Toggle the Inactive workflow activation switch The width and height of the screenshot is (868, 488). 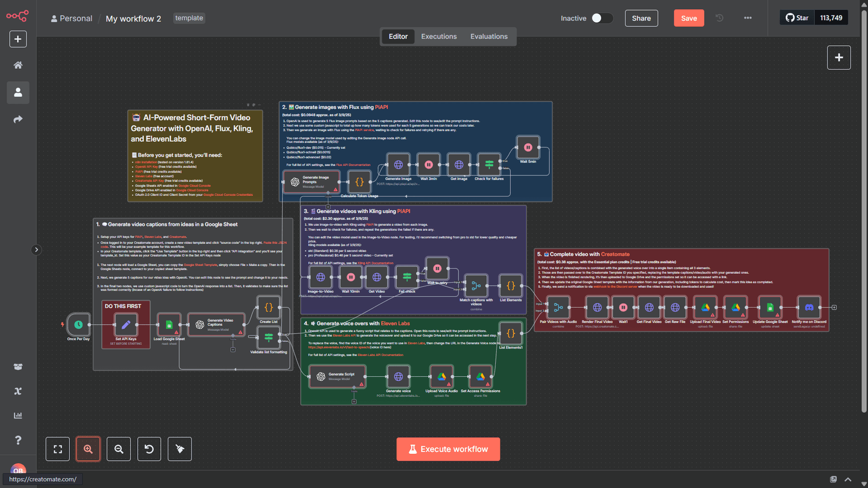click(x=602, y=18)
